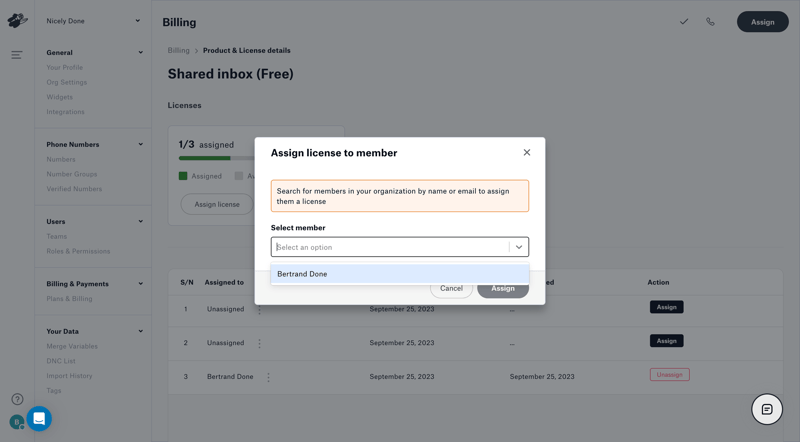Open the notes widget at bottom right
This screenshot has width=800, height=442.
(767, 409)
